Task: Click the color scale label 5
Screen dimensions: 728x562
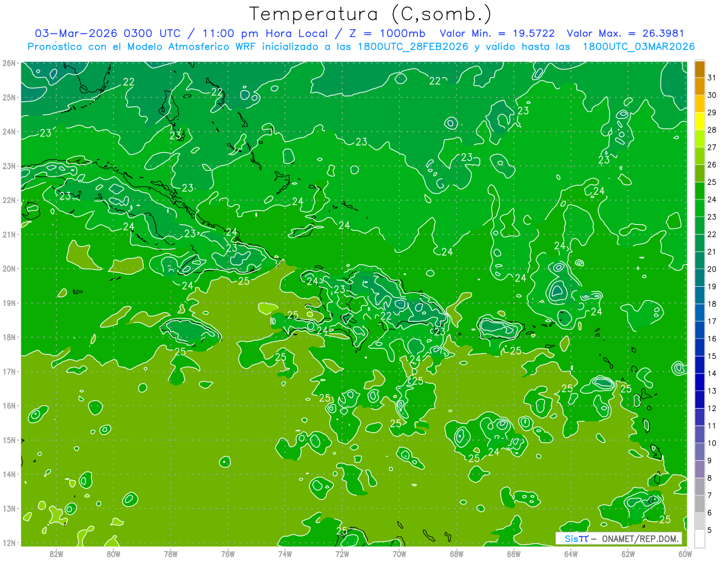Action: point(710,530)
